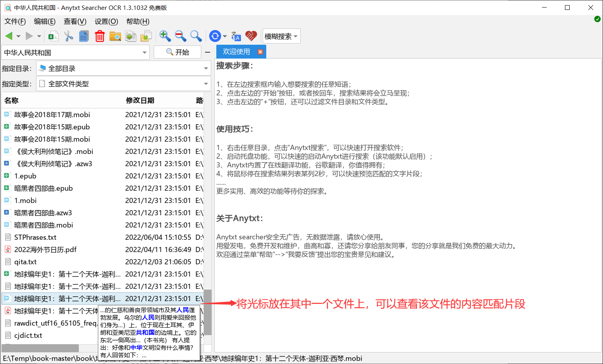This screenshot has width=603, height=364.
Task: Click the red heart handshake icon
Action: pyautogui.click(x=251, y=36)
